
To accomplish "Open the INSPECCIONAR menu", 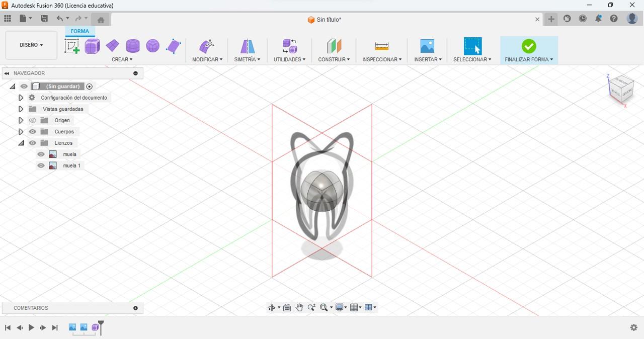I will (382, 59).
